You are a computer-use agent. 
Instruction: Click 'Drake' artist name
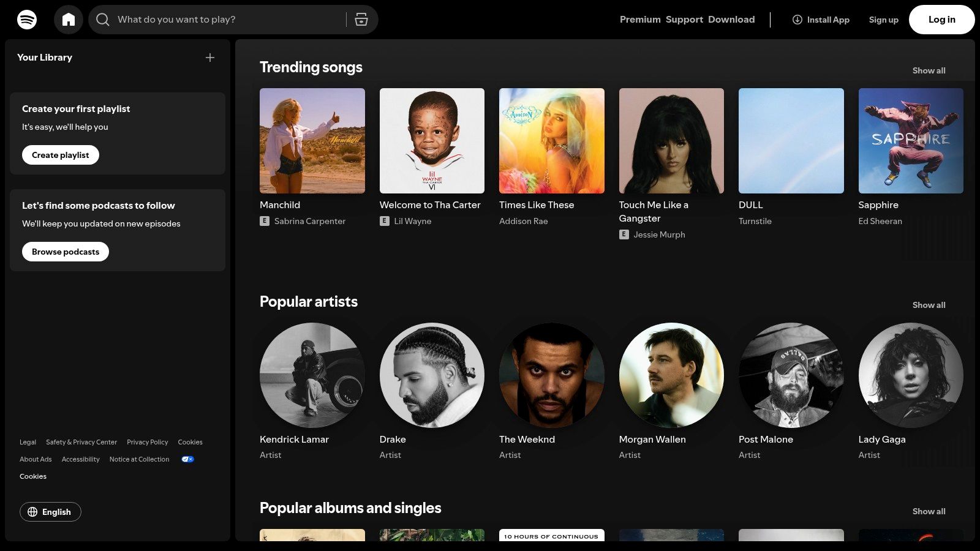393,440
